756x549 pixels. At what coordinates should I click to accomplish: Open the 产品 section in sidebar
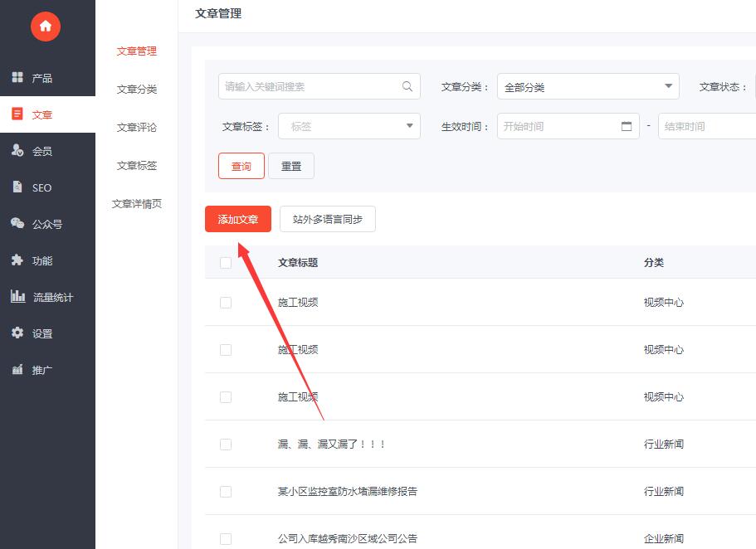[x=41, y=78]
